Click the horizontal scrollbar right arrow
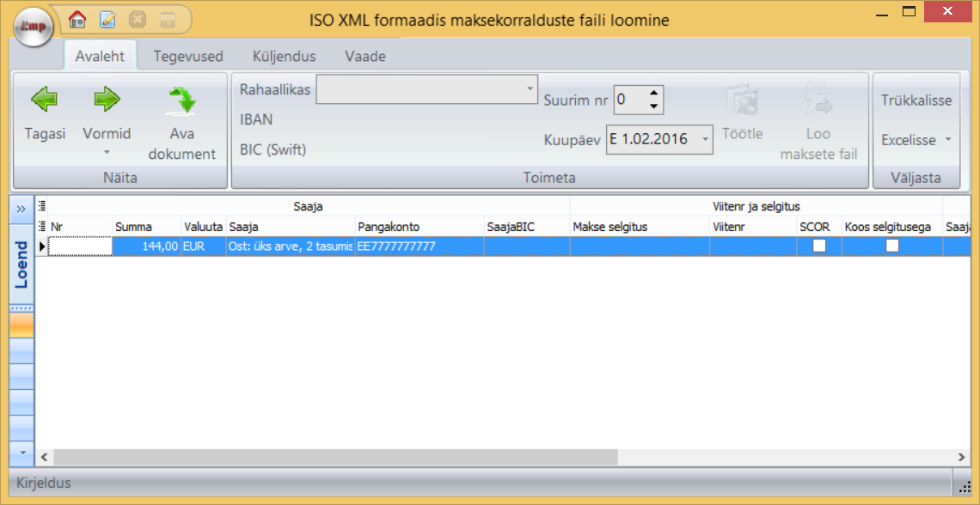This screenshot has width=980, height=505. pos(963,457)
